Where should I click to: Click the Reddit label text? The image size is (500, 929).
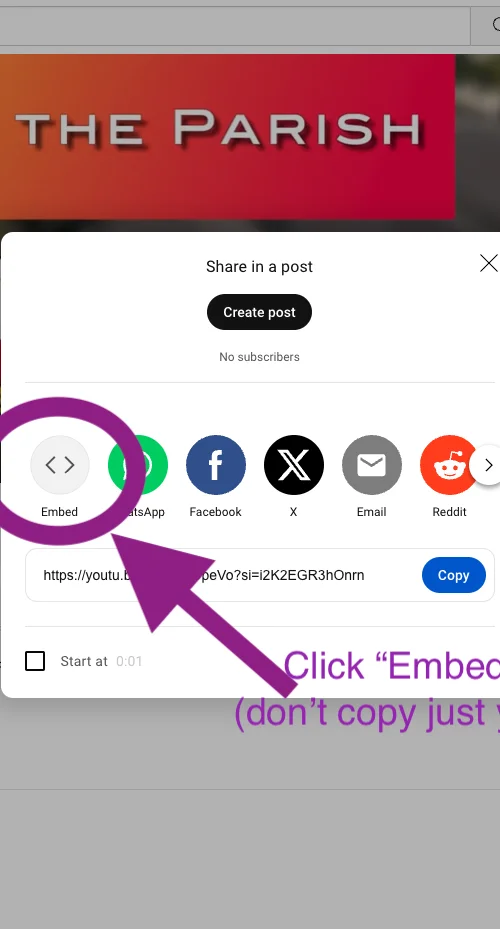click(449, 512)
